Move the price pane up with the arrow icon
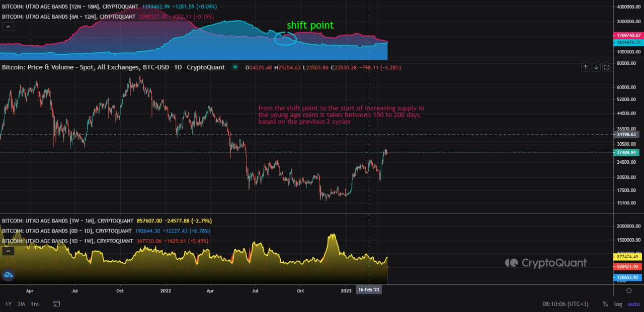 [x=586, y=67]
